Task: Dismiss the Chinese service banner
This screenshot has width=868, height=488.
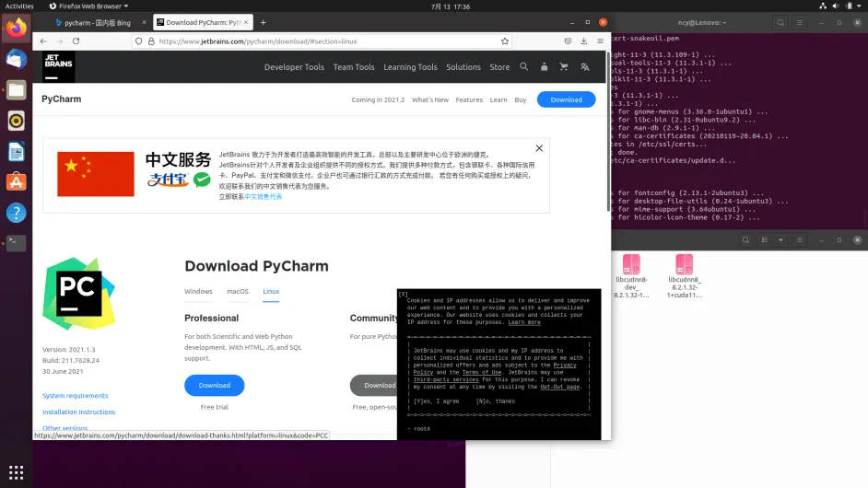Action: [539, 148]
